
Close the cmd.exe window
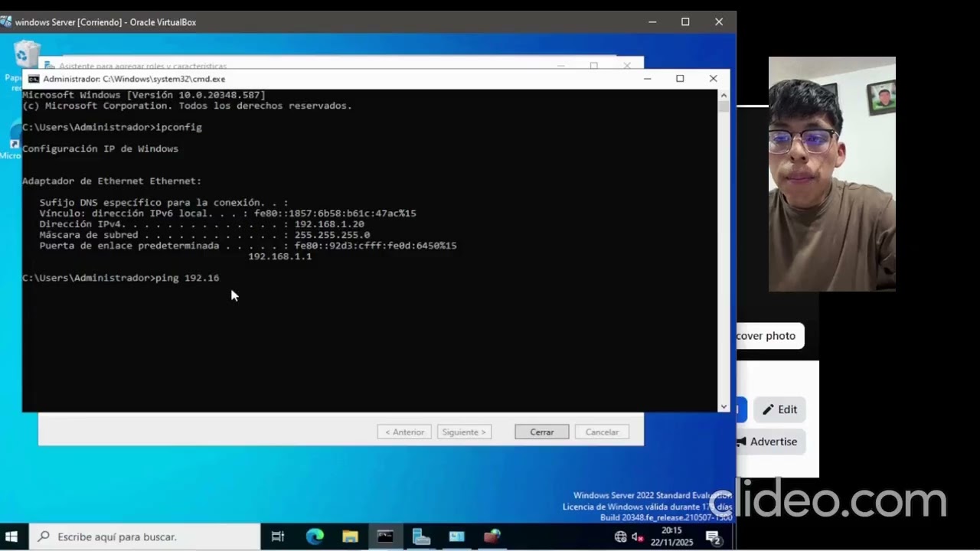[713, 78]
